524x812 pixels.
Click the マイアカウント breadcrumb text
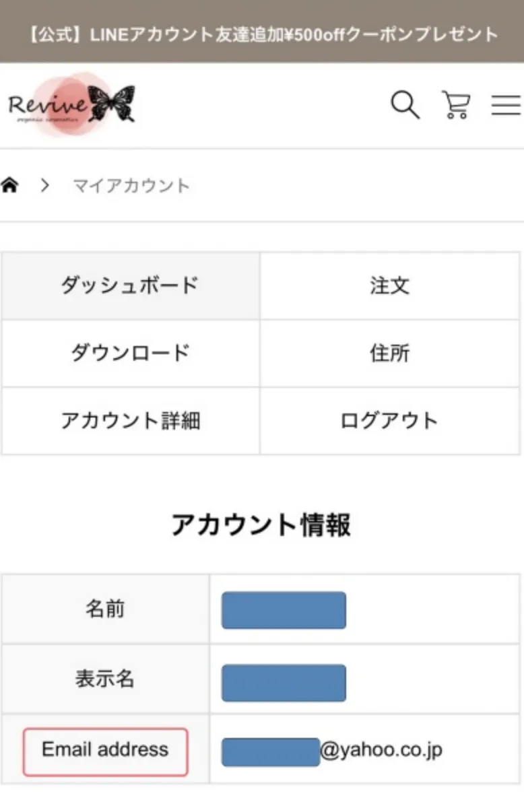131,186
